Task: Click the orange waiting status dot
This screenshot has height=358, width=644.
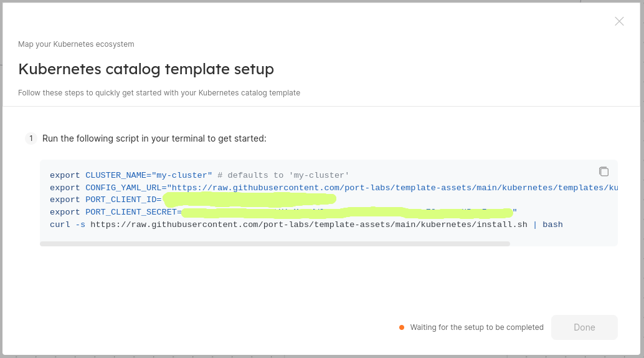Action: click(x=402, y=327)
